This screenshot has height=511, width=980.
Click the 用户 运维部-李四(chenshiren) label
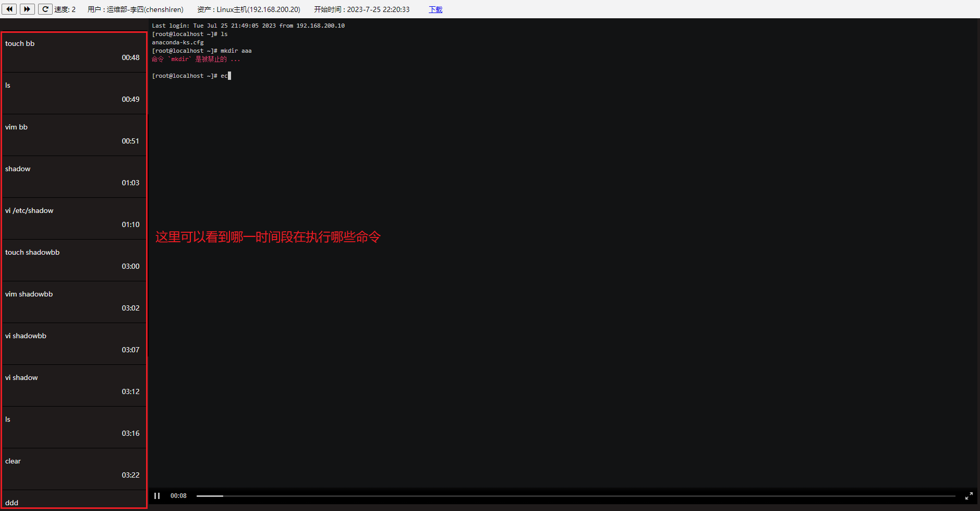136,9
